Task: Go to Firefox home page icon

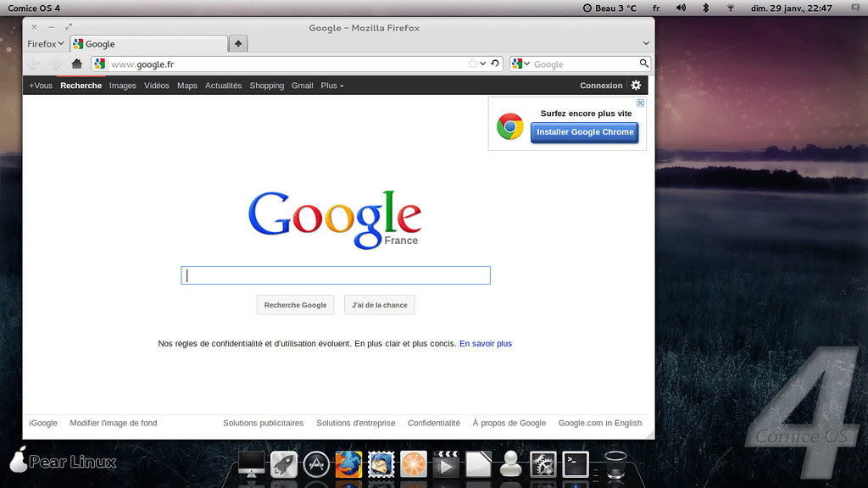Action: (x=76, y=64)
